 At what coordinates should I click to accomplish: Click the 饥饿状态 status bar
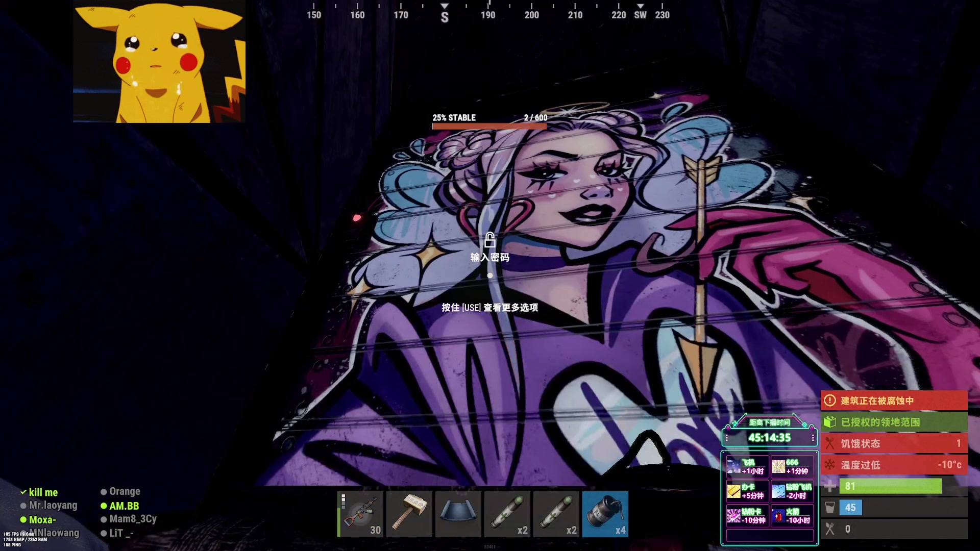click(x=894, y=443)
